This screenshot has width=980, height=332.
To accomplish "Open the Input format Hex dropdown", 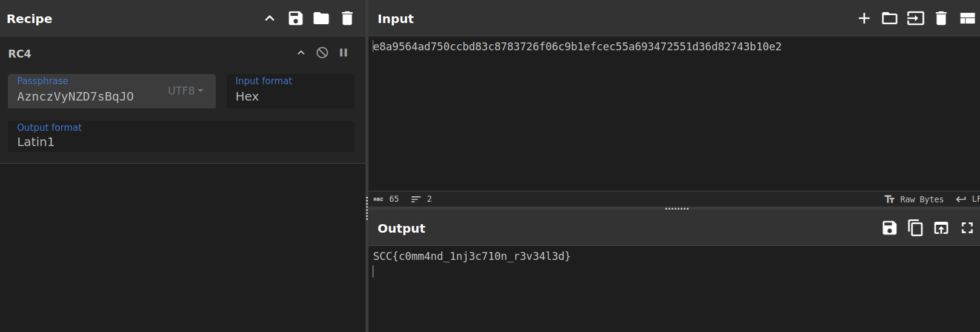I will coord(291,91).
